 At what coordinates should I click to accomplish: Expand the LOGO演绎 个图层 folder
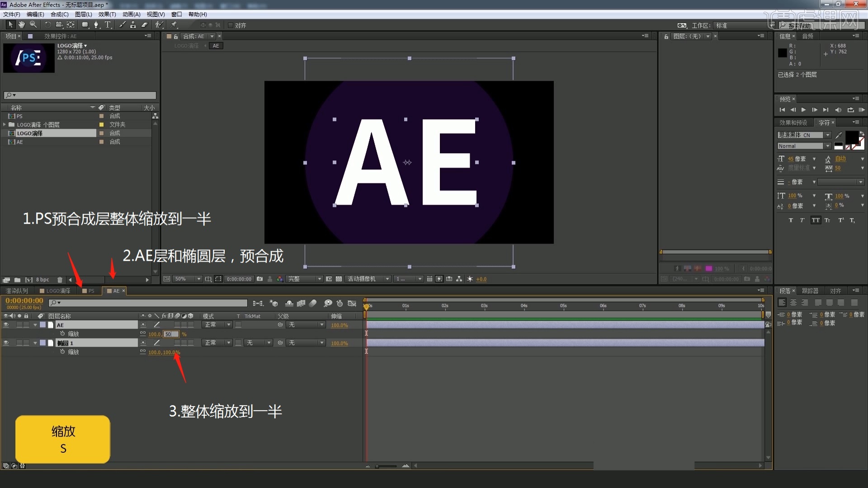[5, 124]
